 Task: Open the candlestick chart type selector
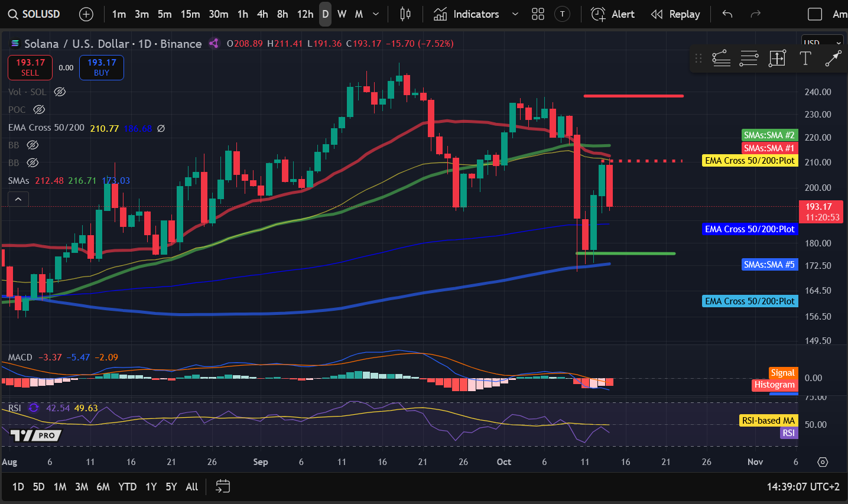click(x=405, y=14)
